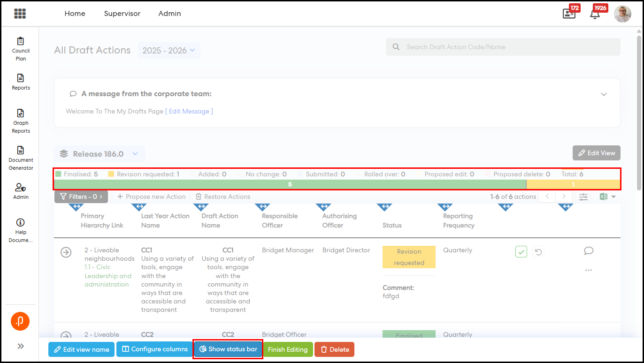Open the app grid launcher icon
The width and height of the screenshot is (644, 363).
click(x=20, y=14)
